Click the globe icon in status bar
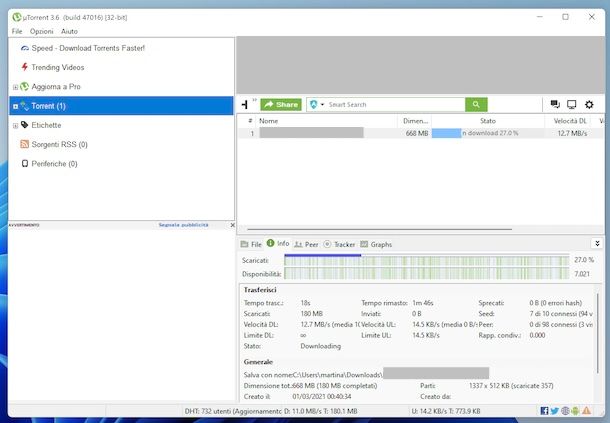 [565, 411]
